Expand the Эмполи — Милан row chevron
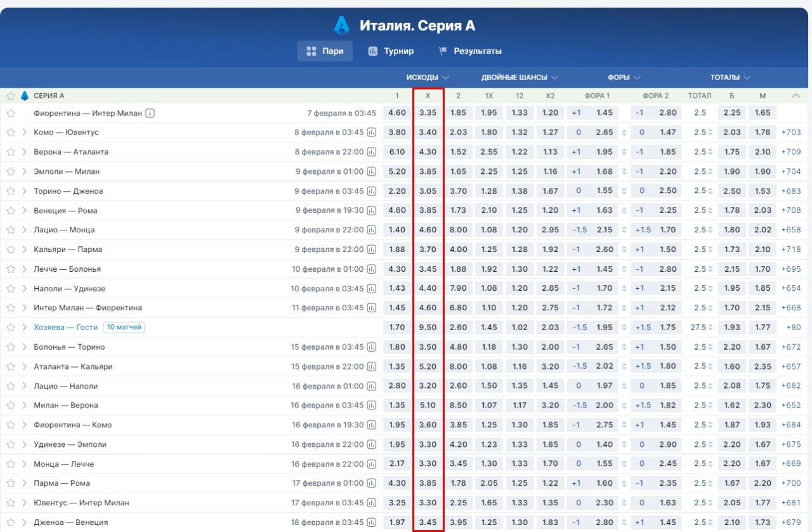The image size is (812, 532). 25,171
